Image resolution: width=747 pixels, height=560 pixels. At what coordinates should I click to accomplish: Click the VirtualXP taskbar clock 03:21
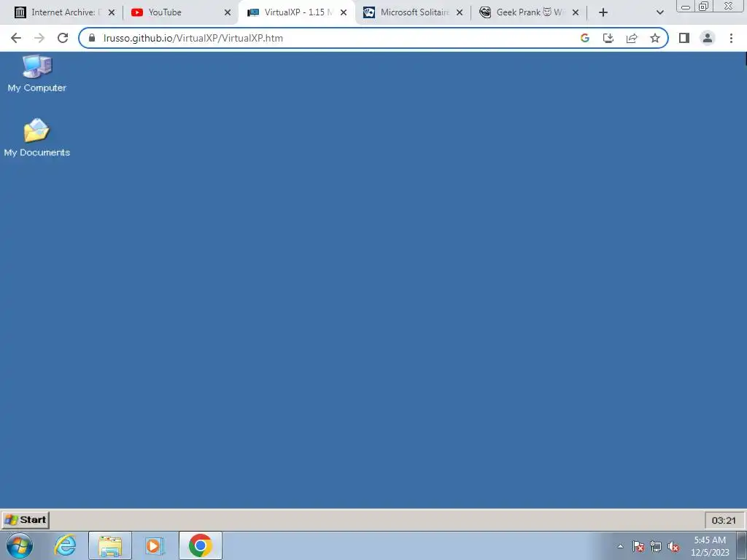[x=724, y=521]
